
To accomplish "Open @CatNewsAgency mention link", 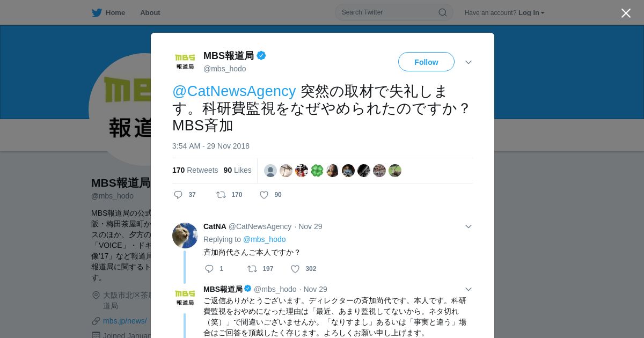I will click(x=234, y=91).
